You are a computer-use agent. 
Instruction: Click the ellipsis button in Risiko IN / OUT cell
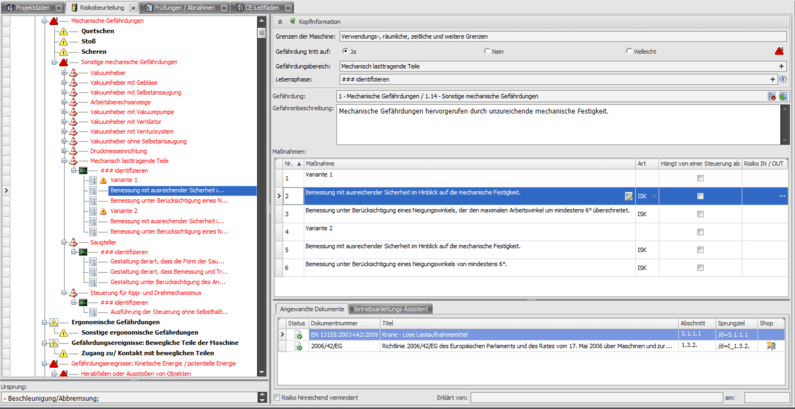tap(782, 196)
